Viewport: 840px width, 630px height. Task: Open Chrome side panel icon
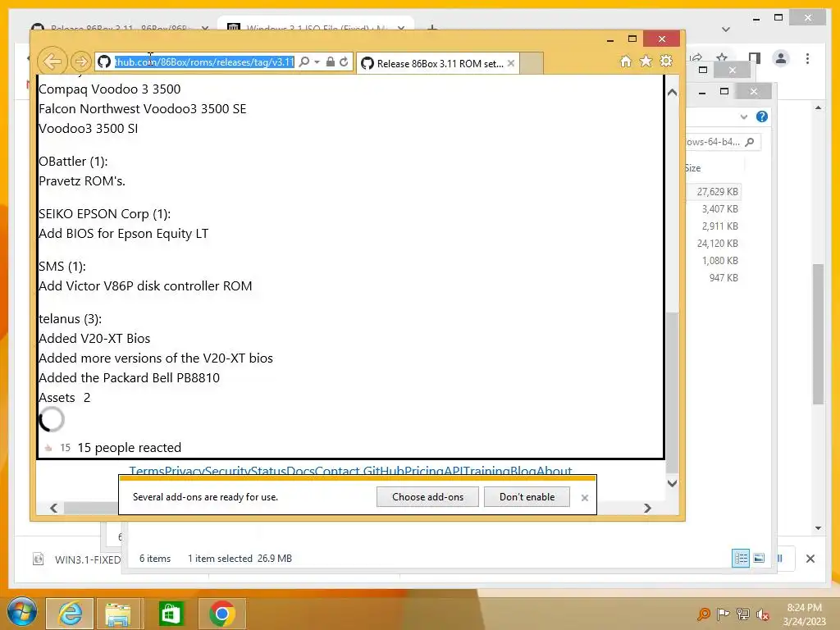[x=755, y=58]
